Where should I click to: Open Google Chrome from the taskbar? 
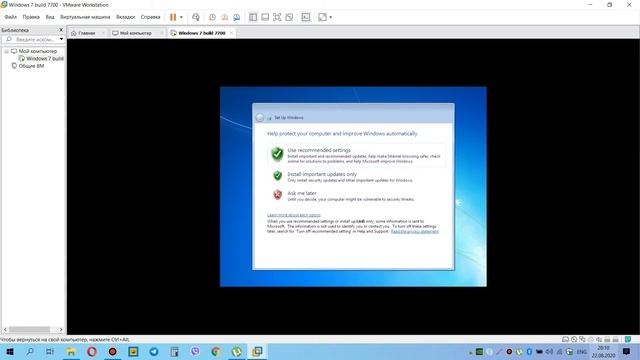[x=216, y=351]
